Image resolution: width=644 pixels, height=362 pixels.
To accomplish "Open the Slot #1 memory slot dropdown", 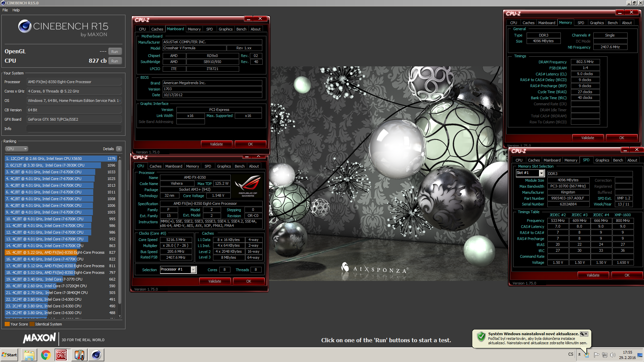I will tap(541, 173).
